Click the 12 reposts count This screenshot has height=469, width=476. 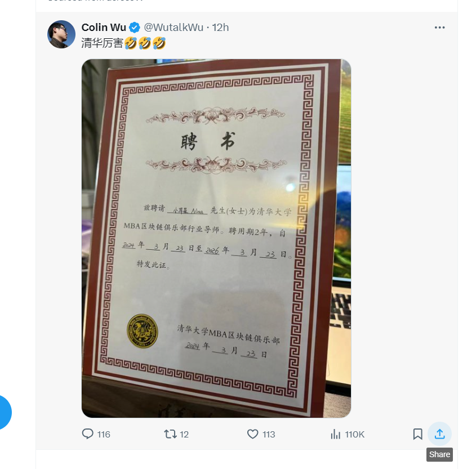pos(184,435)
